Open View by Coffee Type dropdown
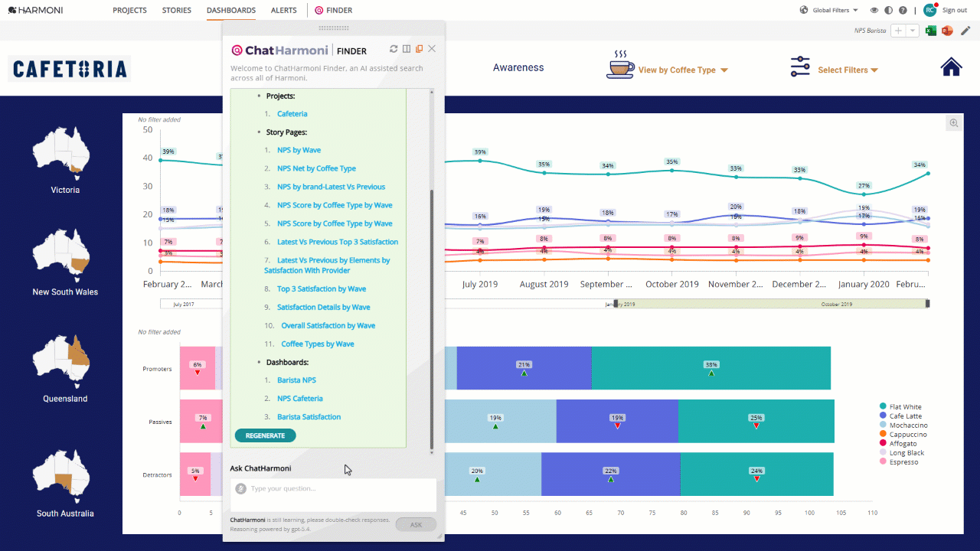Viewport: 980px width, 551px height. click(681, 70)
